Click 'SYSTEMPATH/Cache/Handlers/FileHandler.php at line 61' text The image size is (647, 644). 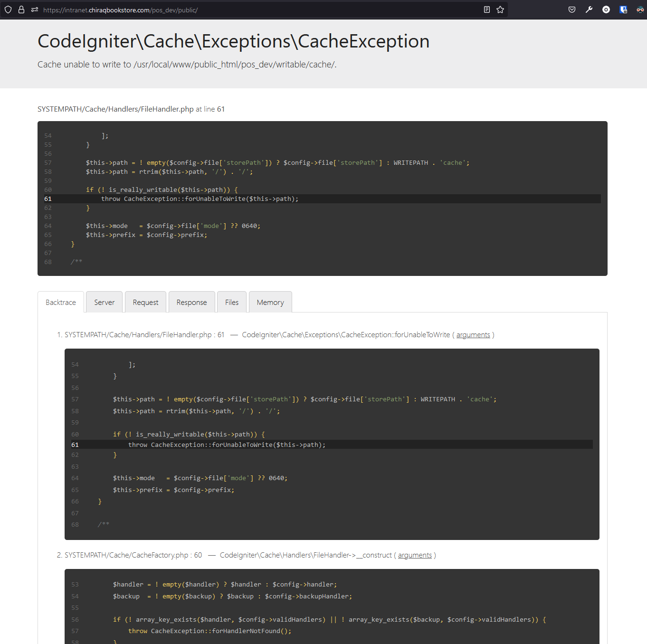tap(131, 109)
